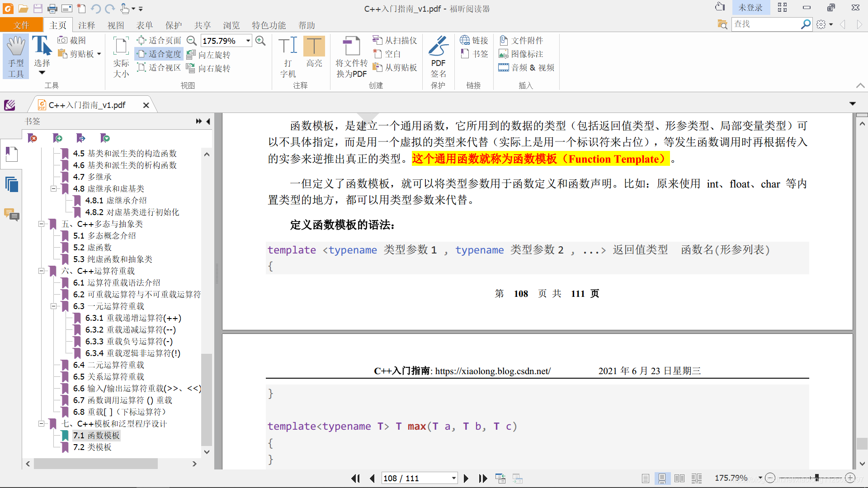Go to last page button
This screenshot has height=488, width=868.
pos(483,478)
